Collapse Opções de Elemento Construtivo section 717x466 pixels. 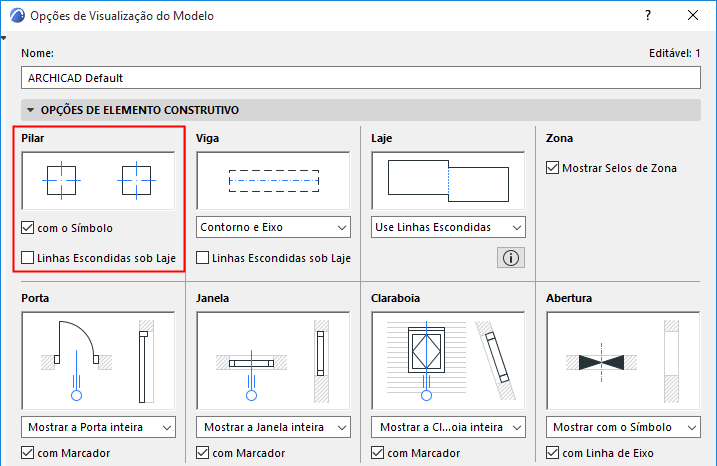[31, 110]
